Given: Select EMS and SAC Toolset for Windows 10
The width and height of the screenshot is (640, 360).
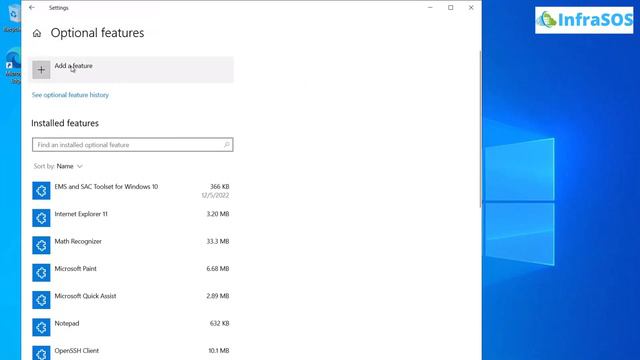Looking at the screenshot, I should [x=106, y=187].
